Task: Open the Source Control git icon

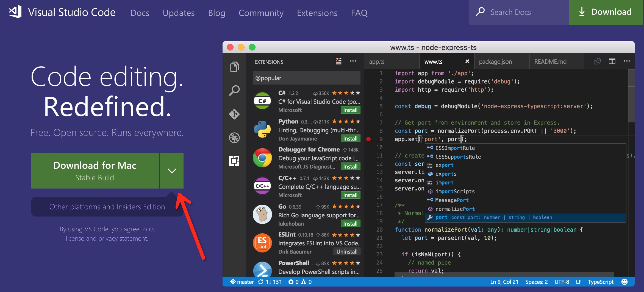Action: coord(234,114)
